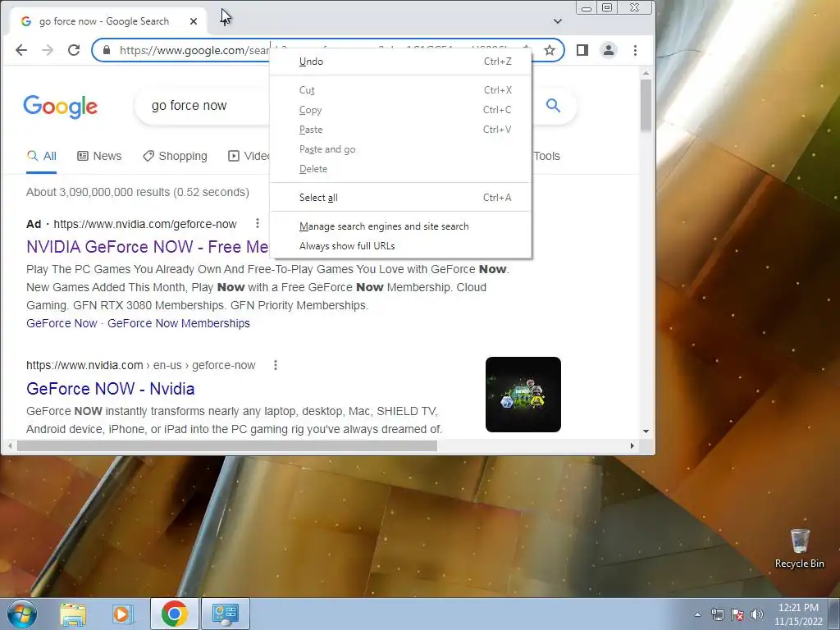Click the Action Center flag icon

737,614
